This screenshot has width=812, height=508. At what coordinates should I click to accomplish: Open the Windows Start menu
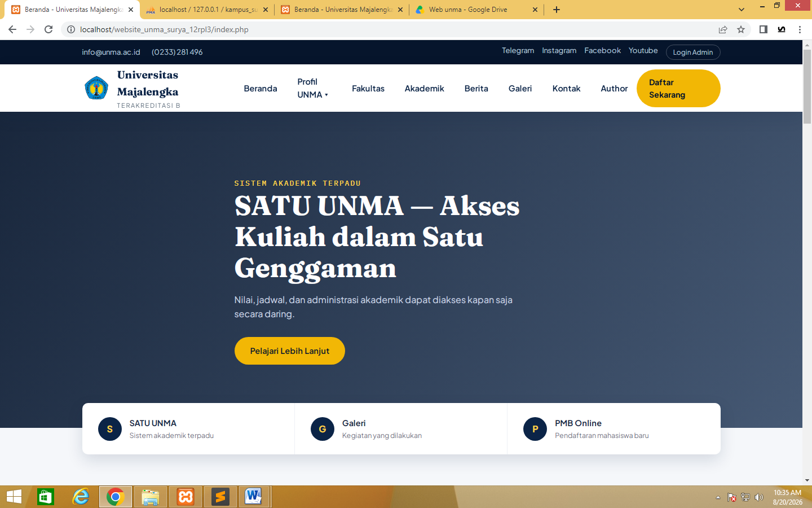(14, 497)
